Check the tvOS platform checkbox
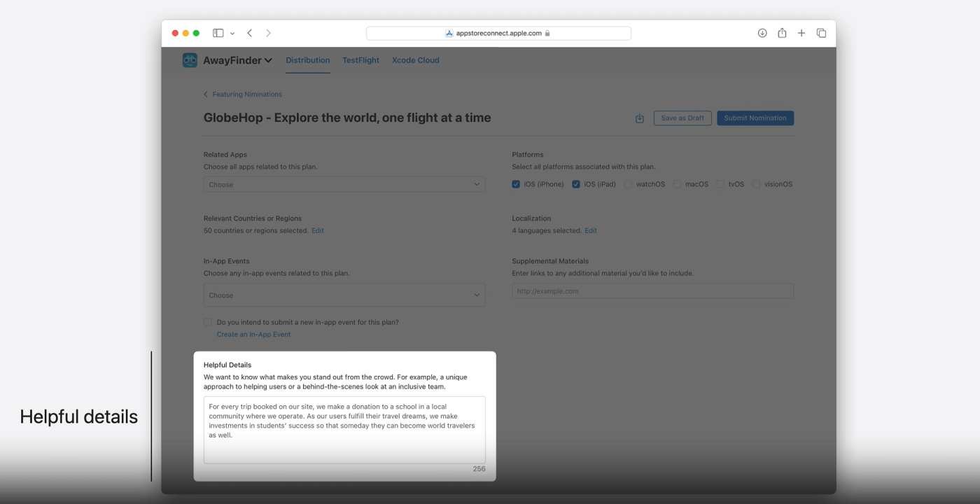Viewport: 980px width, 504px height. pos(720,184)
